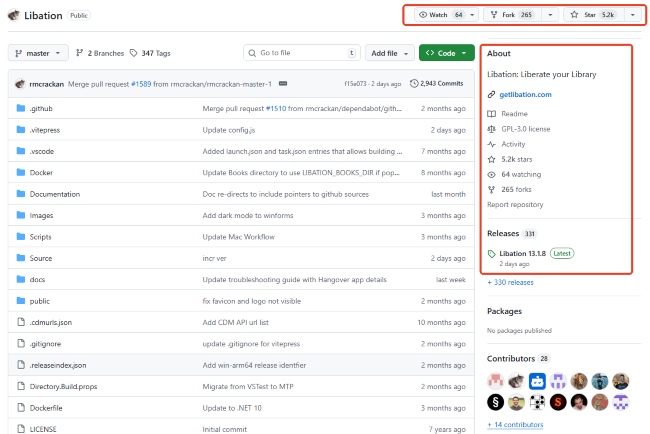Open the Images folder
Screen dimensions: 650x434
[x=41, y=216]
